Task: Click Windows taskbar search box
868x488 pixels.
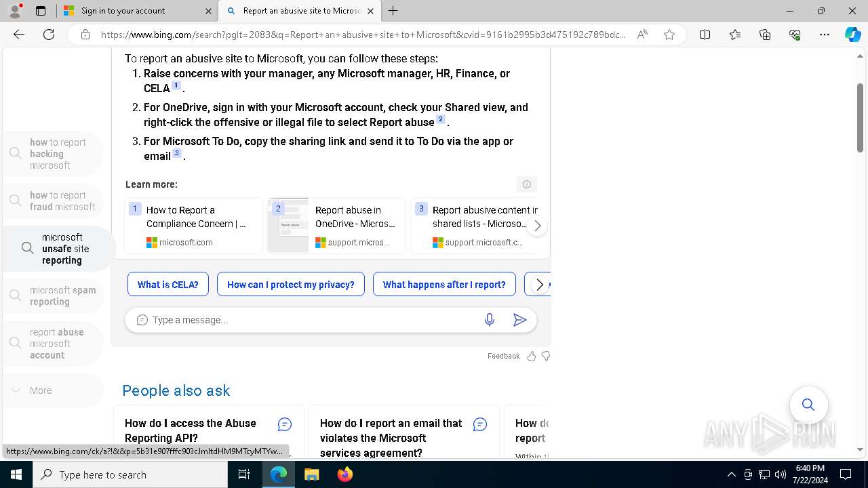Action: [130, 474]
